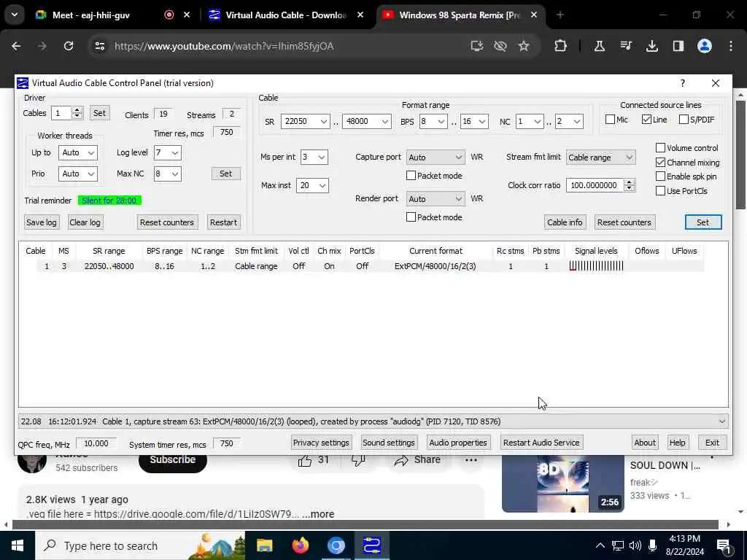The width and height of the screenshot is (747, 560).
Task: Switch to Virtual Audio Cable Download tab
Action: 286,15
